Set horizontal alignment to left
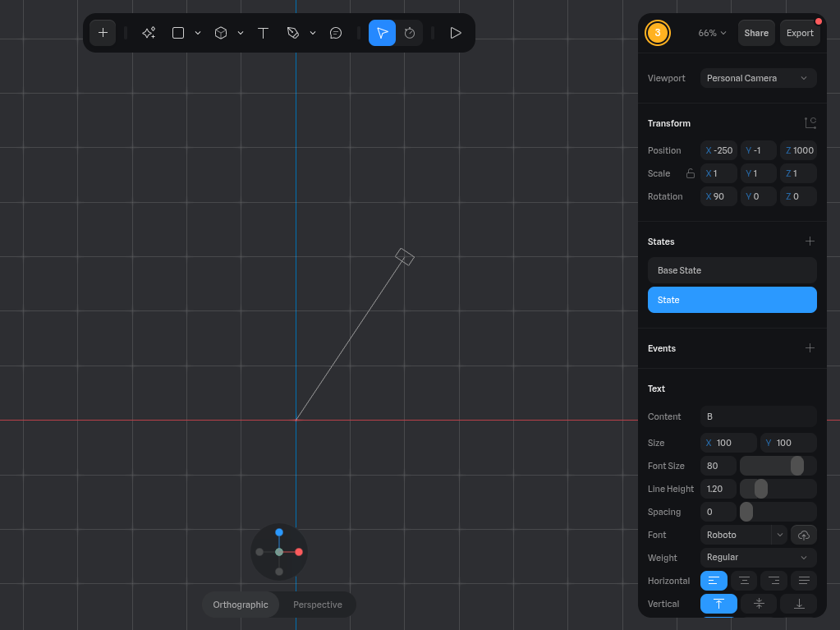 click(714, 581)
